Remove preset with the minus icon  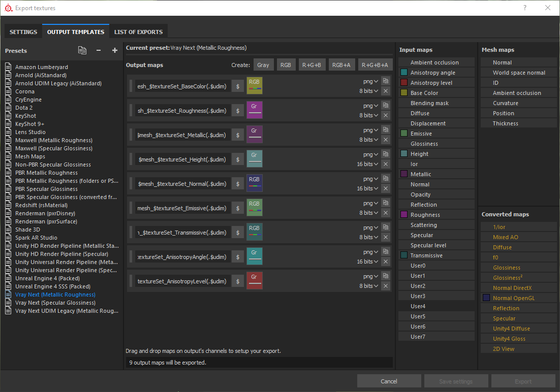tap(99, 50)
